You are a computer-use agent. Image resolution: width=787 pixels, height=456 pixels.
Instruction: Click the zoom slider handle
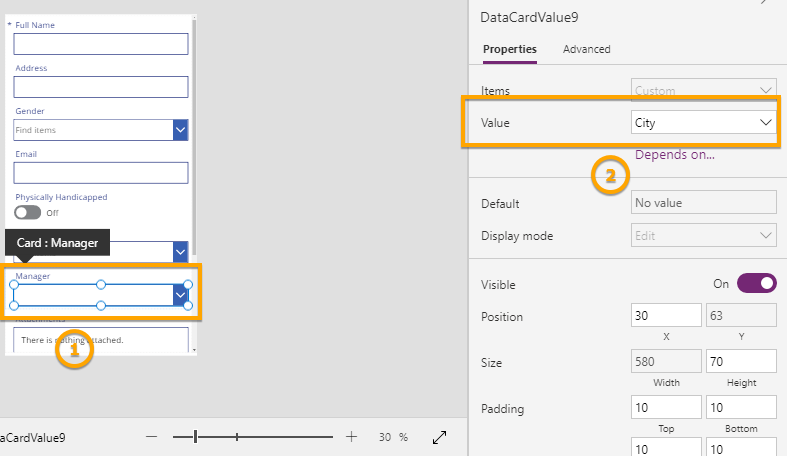coord(196,437)
